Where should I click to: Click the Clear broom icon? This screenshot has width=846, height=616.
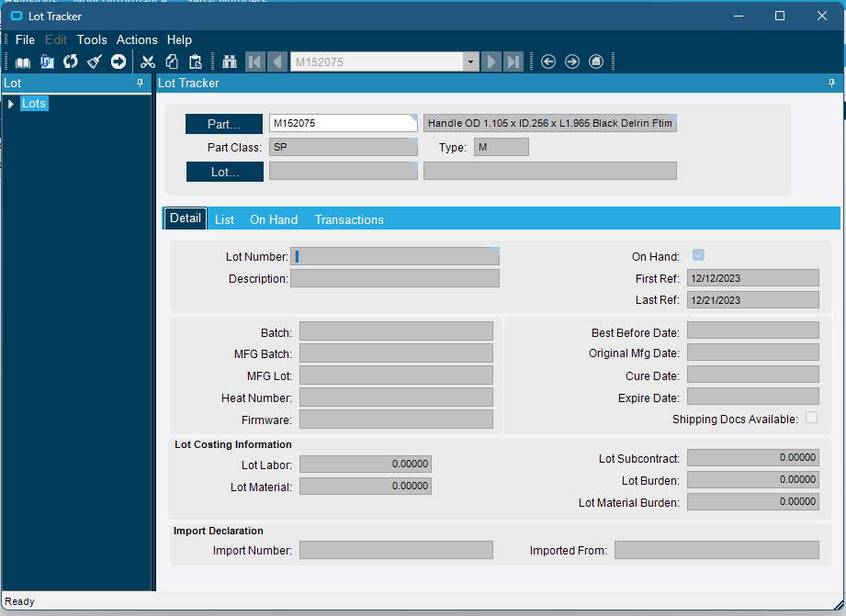pos(95,62)
